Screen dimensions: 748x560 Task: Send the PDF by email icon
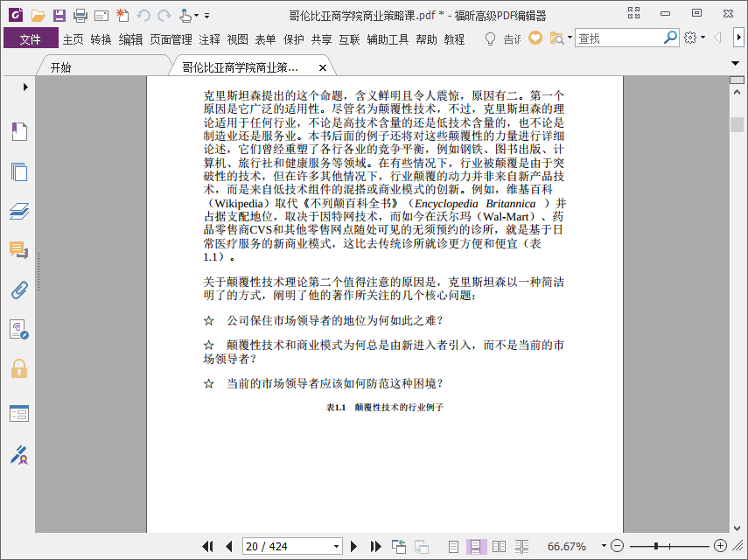click(x=101, y=17)
